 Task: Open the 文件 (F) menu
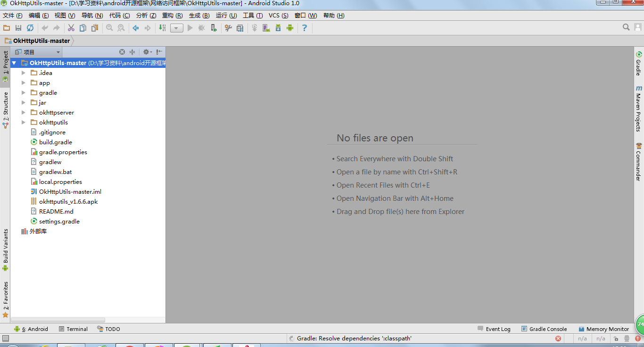tap(13, 16)
